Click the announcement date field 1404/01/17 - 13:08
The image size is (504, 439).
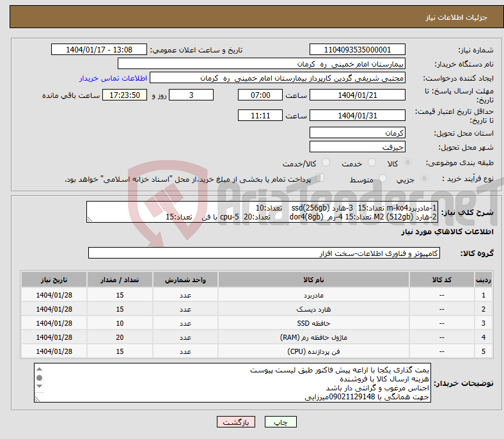point(99,49)
